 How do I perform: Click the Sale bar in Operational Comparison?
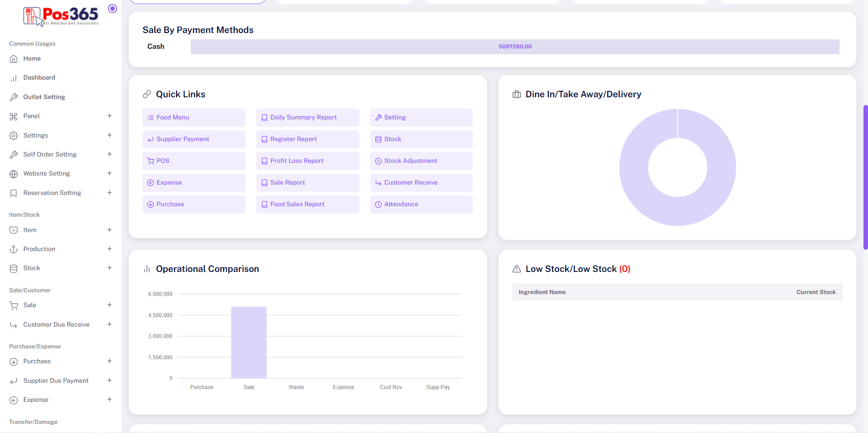point(249,343)
